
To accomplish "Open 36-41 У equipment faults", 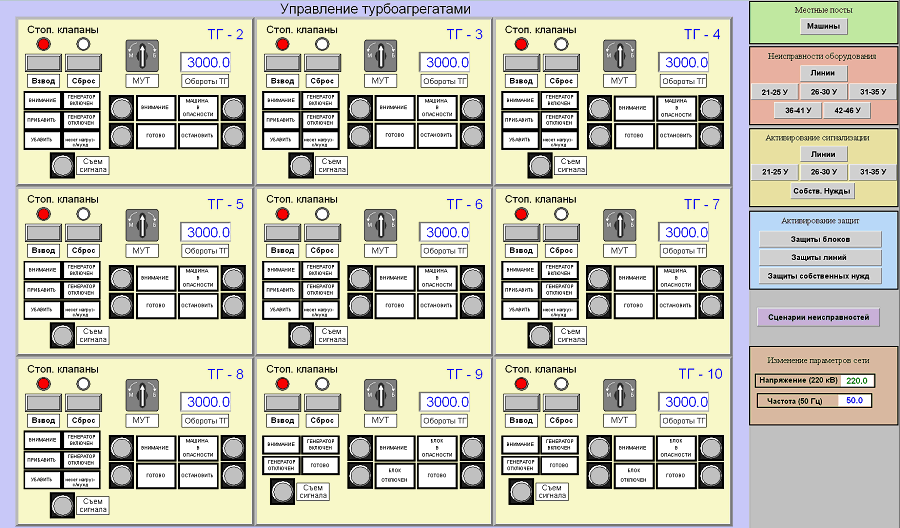I will coord(799,110).
